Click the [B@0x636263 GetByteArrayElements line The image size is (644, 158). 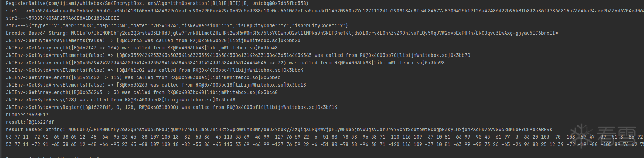point(156,85)
